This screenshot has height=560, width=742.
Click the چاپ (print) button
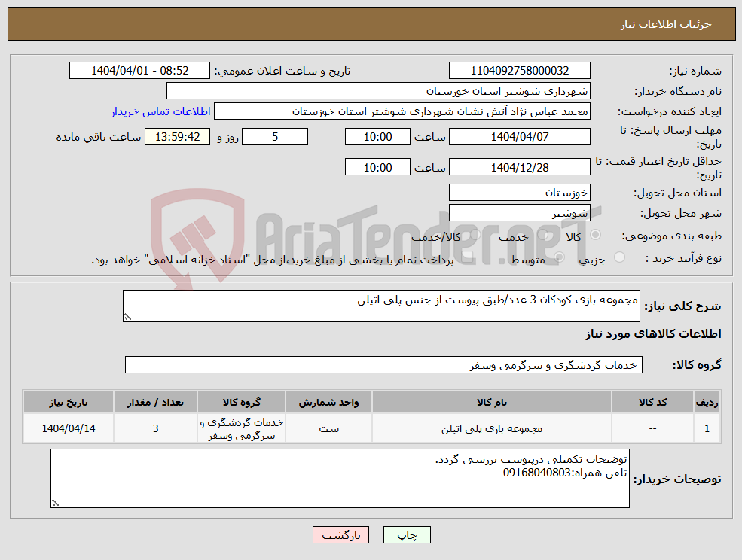point(407,535)
